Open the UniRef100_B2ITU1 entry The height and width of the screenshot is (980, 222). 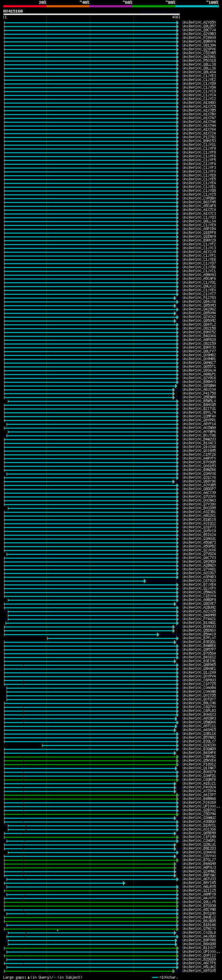coord(199,408)
